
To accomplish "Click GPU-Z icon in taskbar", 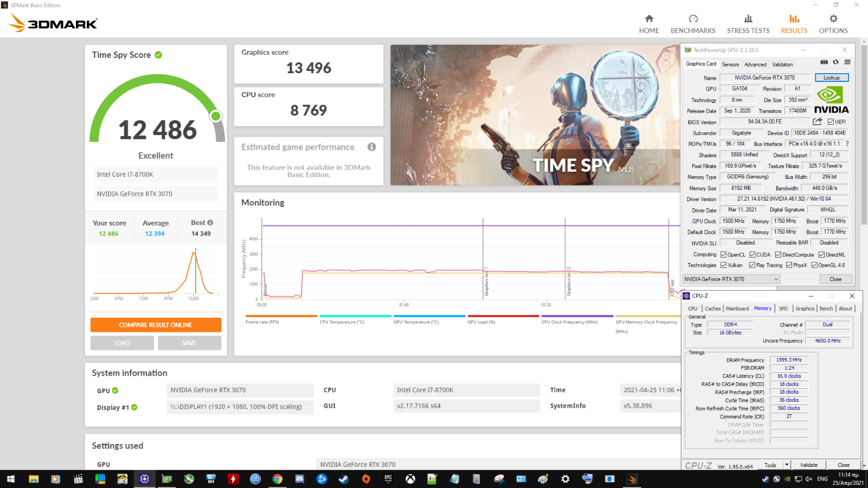I will coord(167,479).
